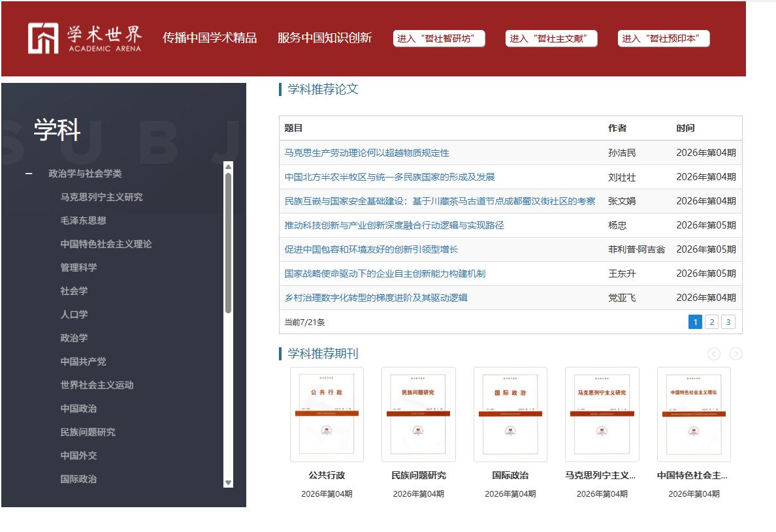Viewport: 776px width, 532px height.
Task: Select 马克思列宁主义研究 in subject sidebar
Action: 101,196
